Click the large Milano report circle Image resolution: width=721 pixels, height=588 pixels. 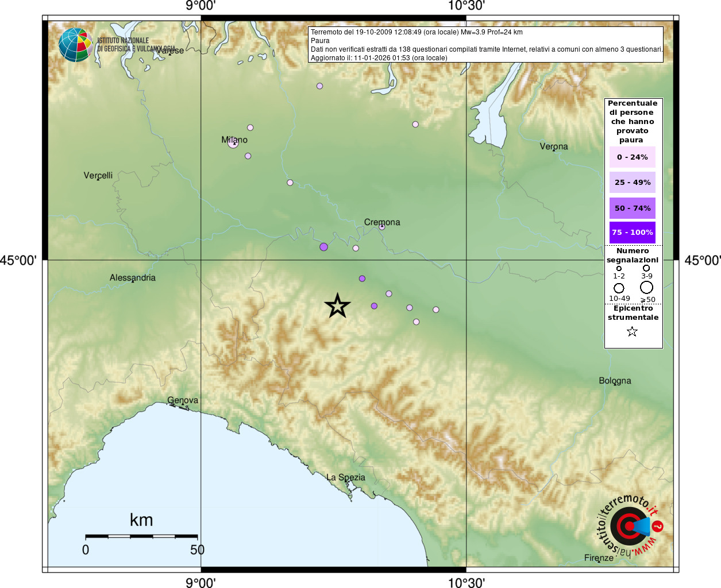point(233,143)
